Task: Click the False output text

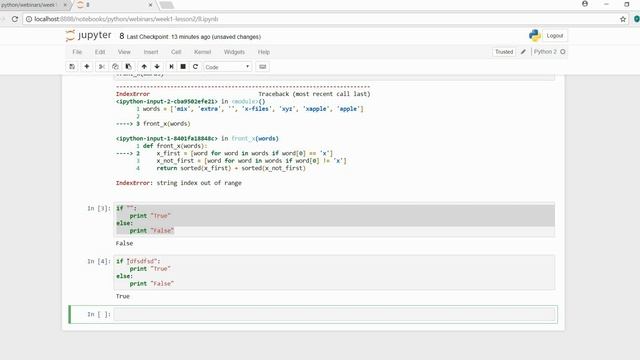Action: pyautogui.click(x=124, y=243)
